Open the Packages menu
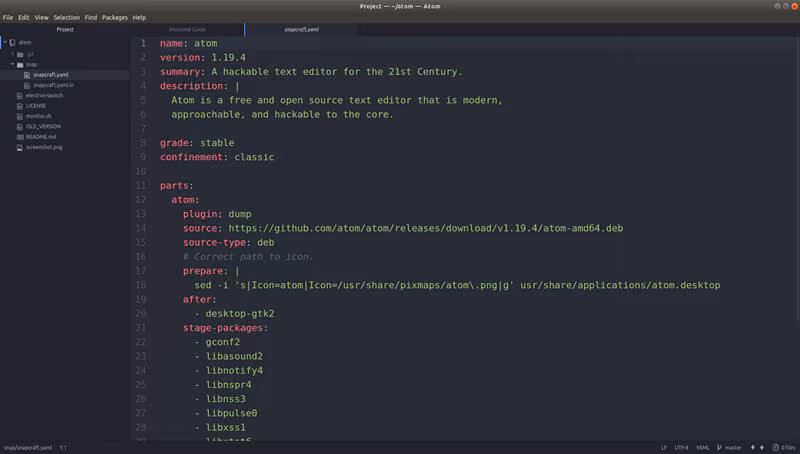The width and height of the screenshot is (800, 454). coord(115,17)
